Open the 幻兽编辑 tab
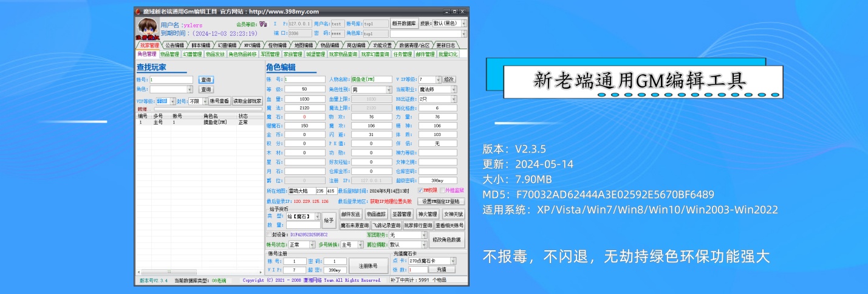The width and height of the screenshot is (868, 294). [x=227, y=45]
